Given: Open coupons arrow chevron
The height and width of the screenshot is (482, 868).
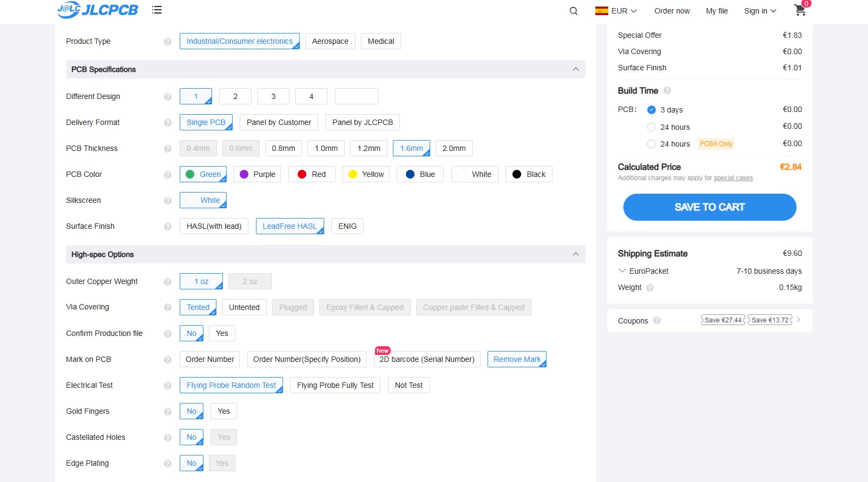Looking at the screenshot, I should pos(798,320).
